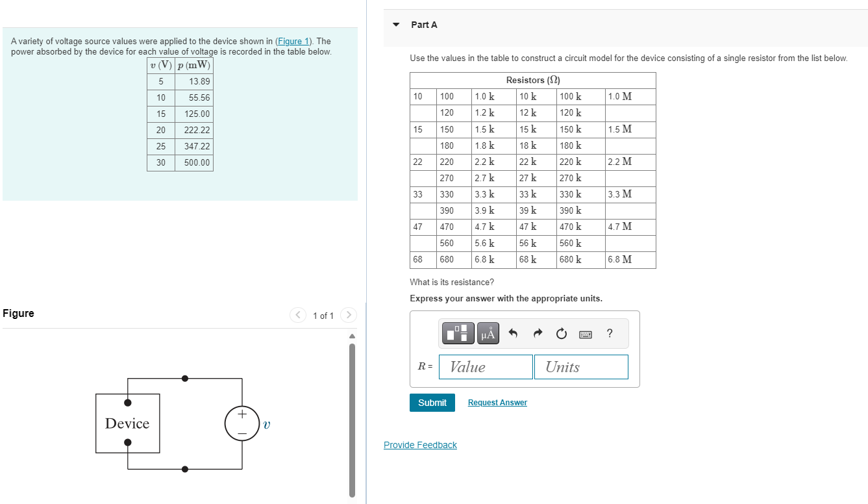Viewport: 868px width, 504px height.
Task: Collapse the Part A section
Action: click(395, 24)
